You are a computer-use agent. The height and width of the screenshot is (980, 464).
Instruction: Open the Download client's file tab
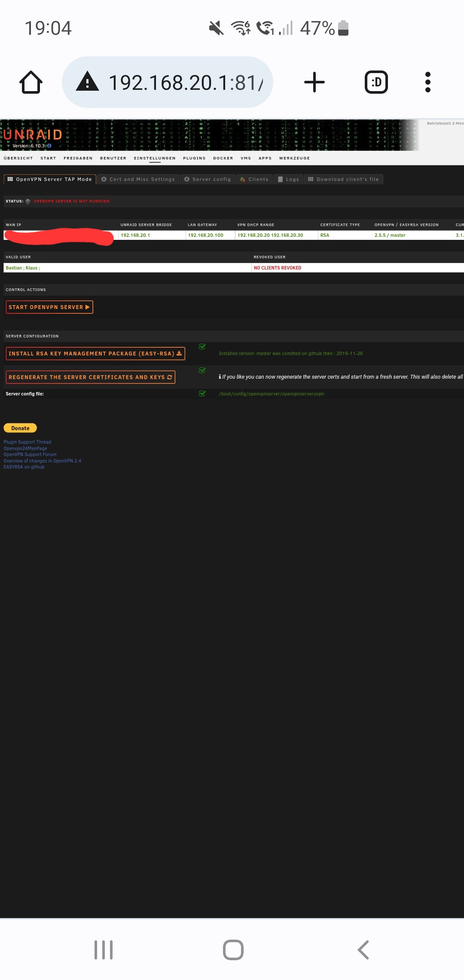pos(344,179)
